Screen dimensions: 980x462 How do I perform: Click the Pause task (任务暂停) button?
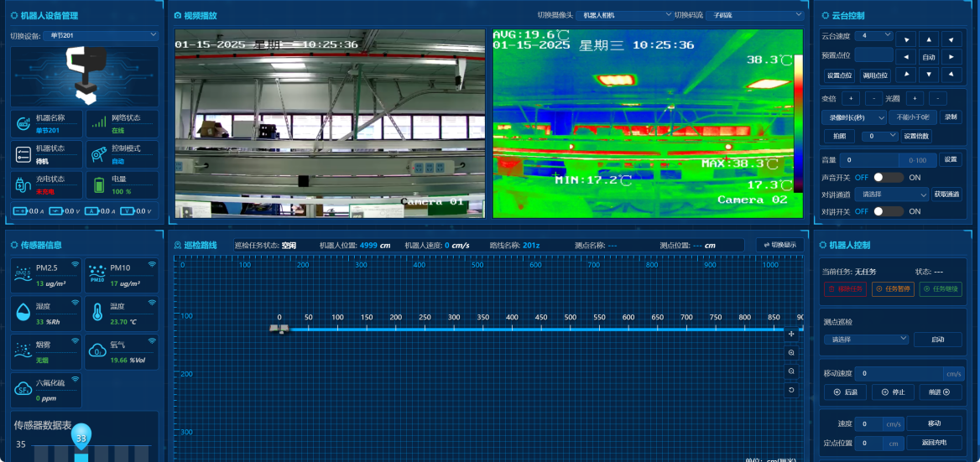pos(893,289)
